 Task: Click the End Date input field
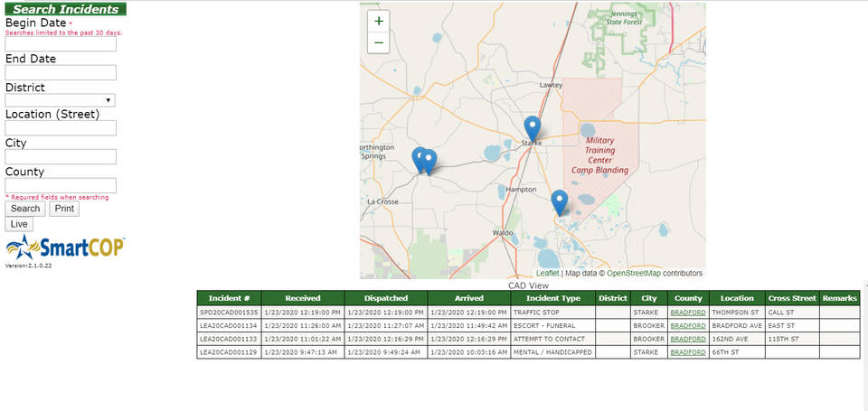[x=61, y=72]
